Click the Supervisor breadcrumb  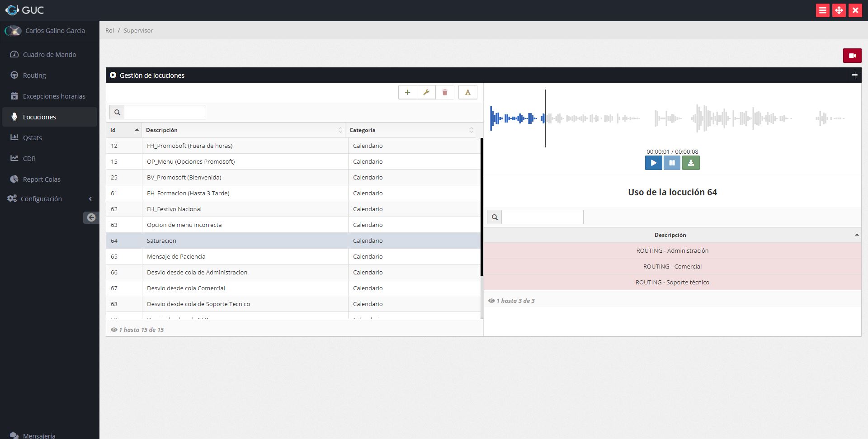pyautogui.click(x=138, y=30)
